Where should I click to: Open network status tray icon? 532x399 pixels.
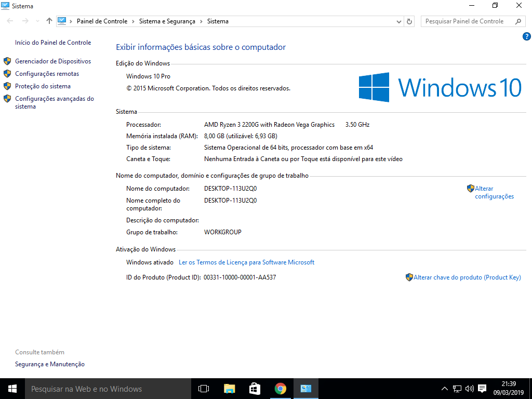tap(457, 389)
